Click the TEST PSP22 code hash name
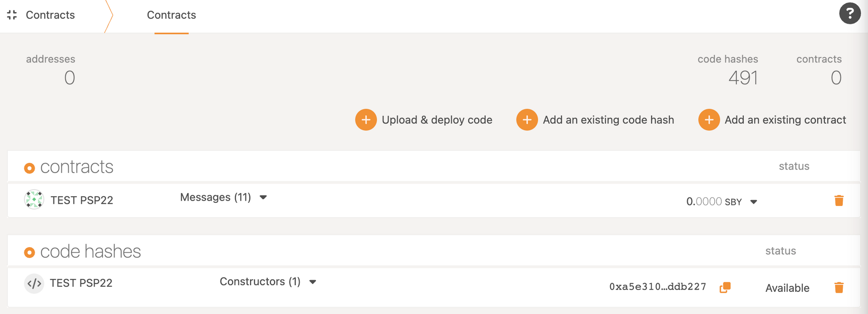The width and height of the screenshot is (868, 314). [81, 283]
